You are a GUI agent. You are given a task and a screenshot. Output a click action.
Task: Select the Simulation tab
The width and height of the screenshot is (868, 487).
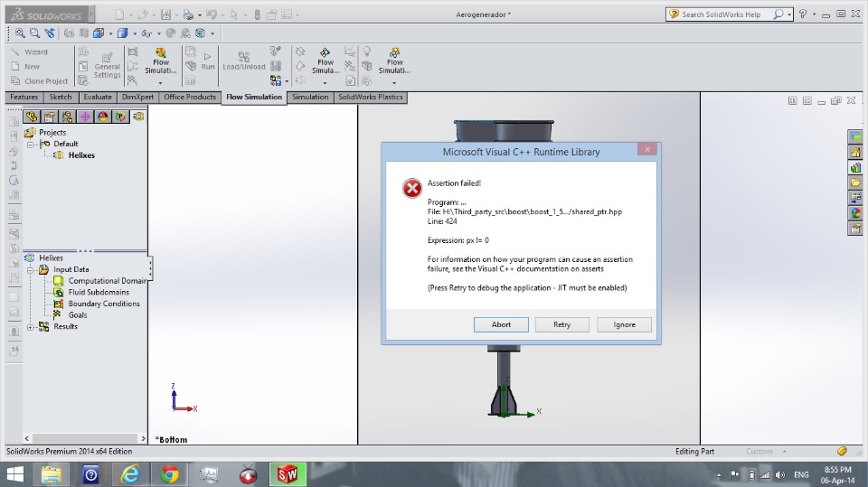coord(310,97)
